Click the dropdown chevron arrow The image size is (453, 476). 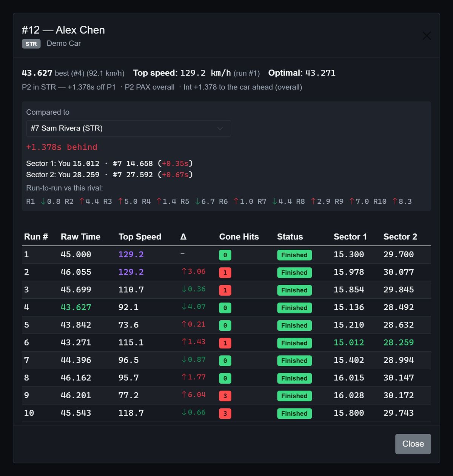point(220,129)
